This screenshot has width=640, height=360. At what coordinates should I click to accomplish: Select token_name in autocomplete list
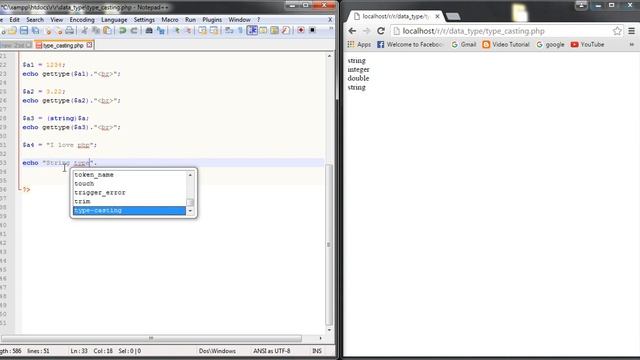pos(129,175)
